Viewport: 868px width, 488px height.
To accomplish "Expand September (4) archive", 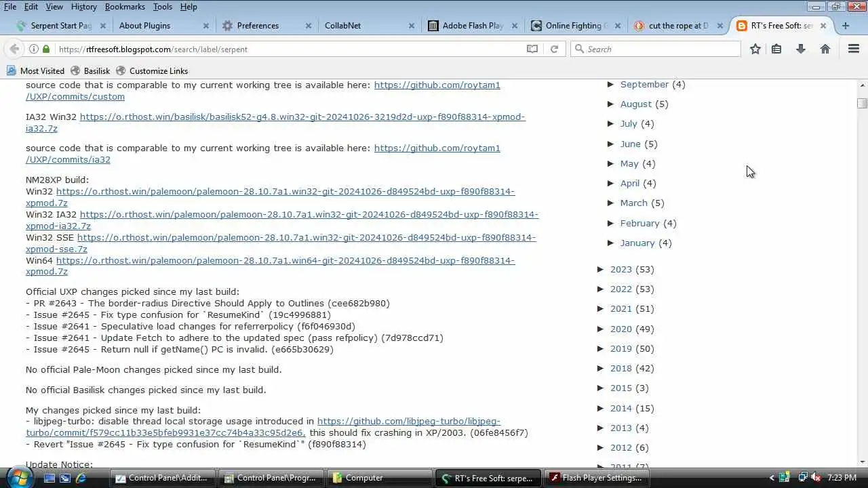I will [x=611, y=84].
